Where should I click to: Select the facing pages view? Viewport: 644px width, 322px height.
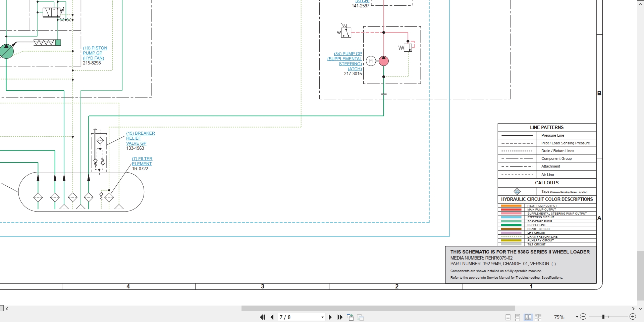point(528,317)
